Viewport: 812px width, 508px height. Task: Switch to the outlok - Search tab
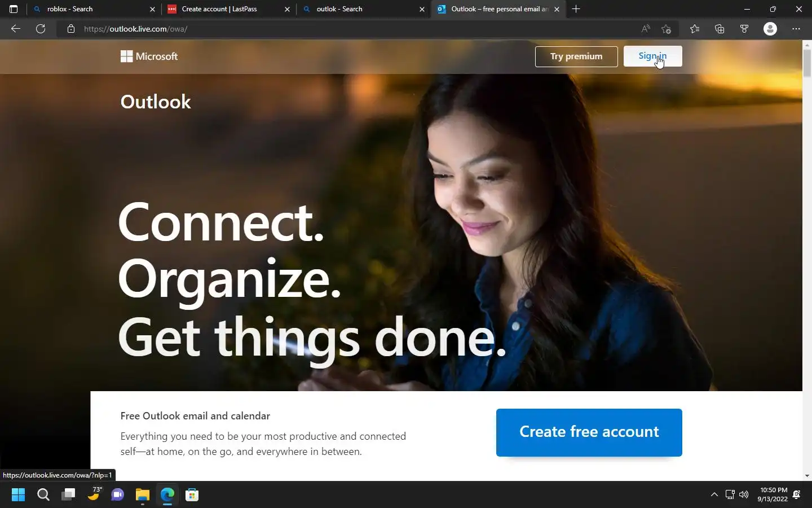[363, 9]
